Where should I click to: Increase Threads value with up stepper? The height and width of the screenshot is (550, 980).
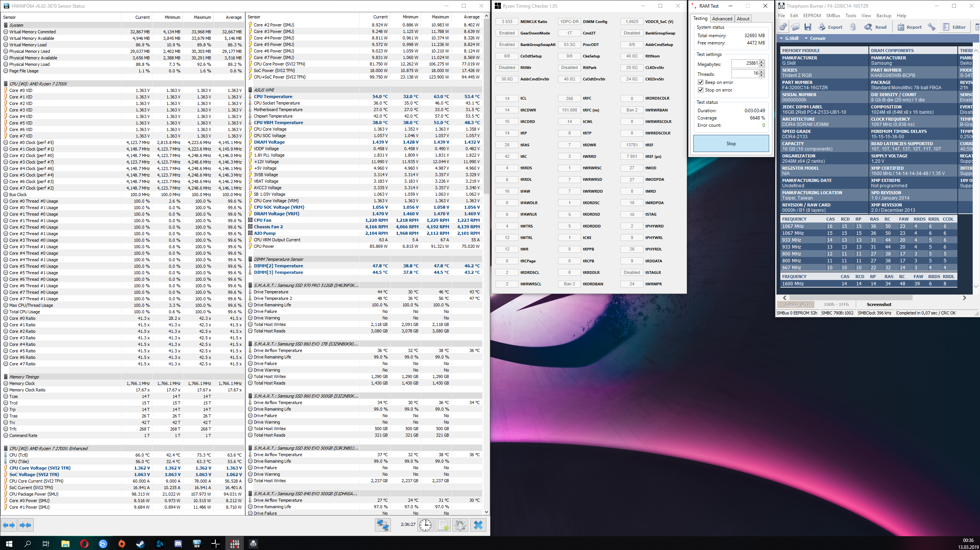tap(762, 72)
